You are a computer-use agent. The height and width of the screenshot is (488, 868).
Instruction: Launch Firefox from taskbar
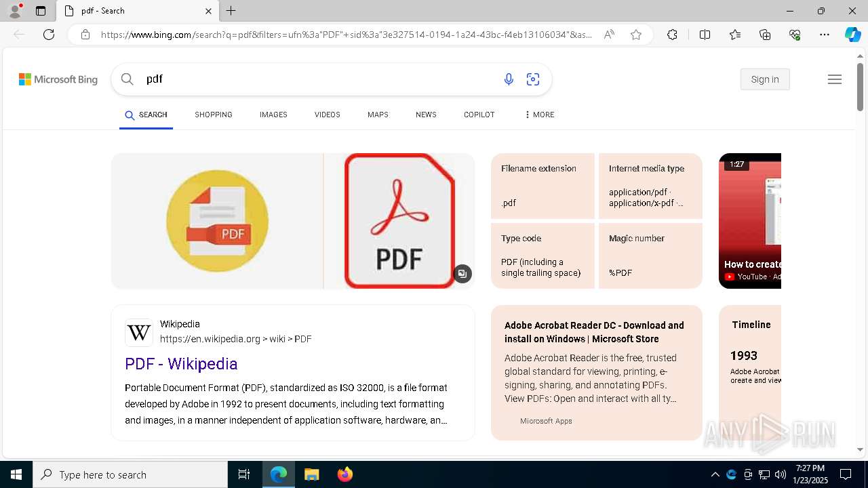click(x=344, y=474)
